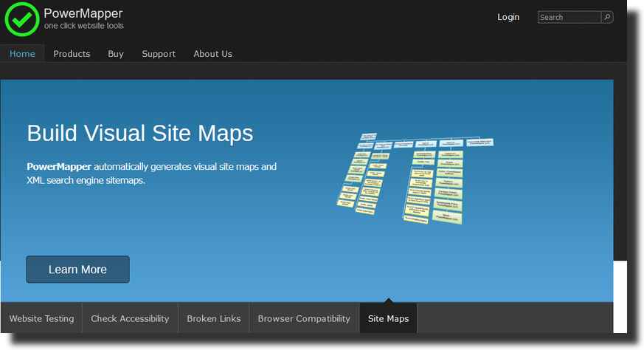The image size is (644, 350).
Task: Switch to the Broken Links tab
Action: click(x=214, y=318)
